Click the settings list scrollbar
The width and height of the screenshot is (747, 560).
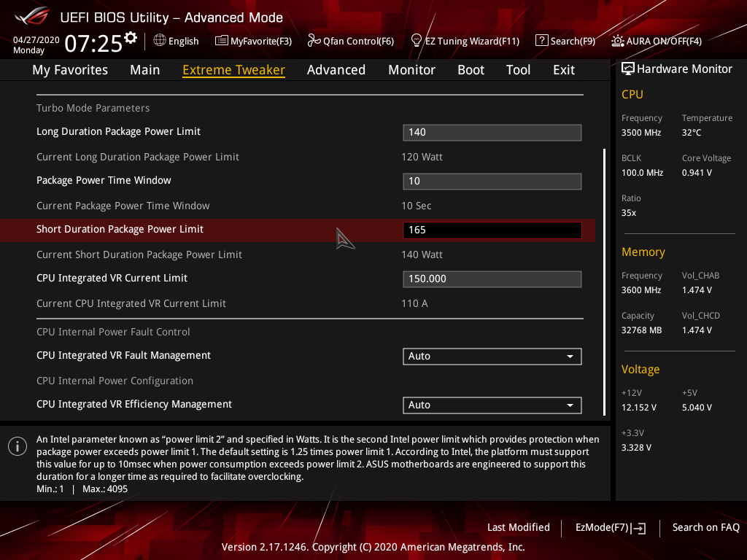(x=604, y=282)
